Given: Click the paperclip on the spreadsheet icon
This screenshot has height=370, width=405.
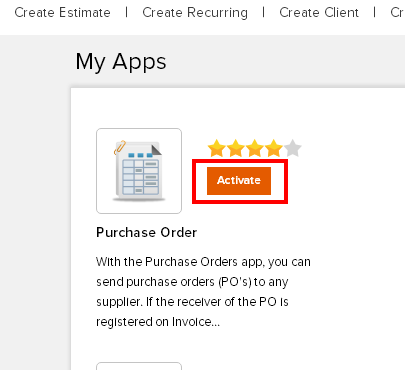Looking at the screenshot, I should point(120,148).
